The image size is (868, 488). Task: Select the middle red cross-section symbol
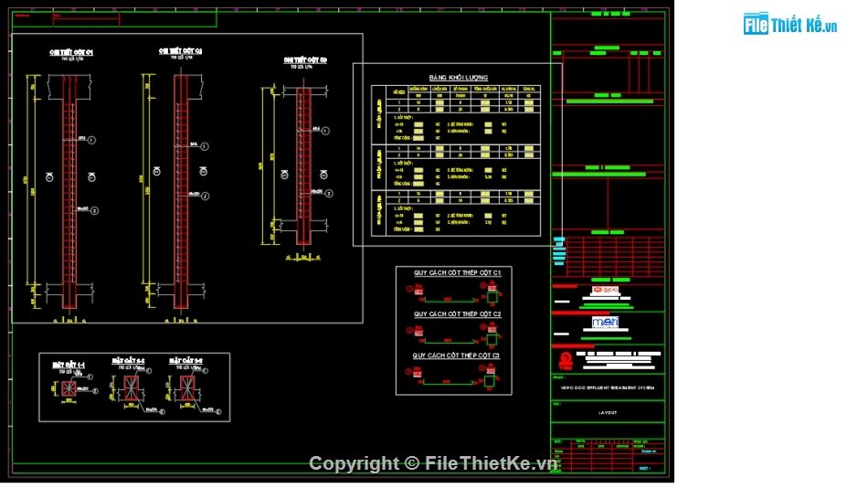tap(132, 390)
